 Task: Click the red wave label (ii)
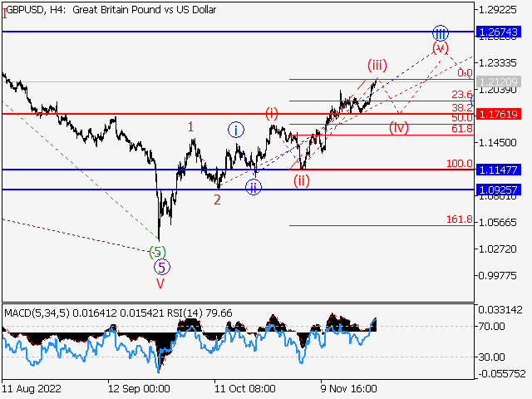click(x=302, y=181)
